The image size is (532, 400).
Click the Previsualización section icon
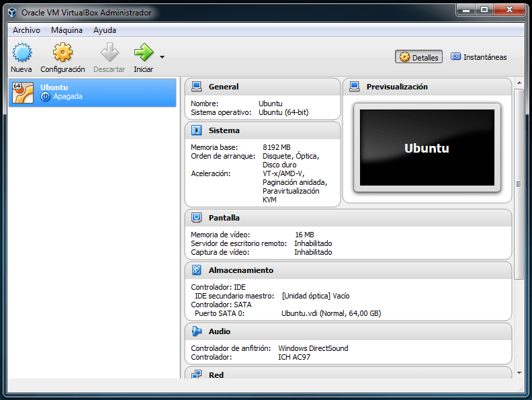(x=355, y=87)
